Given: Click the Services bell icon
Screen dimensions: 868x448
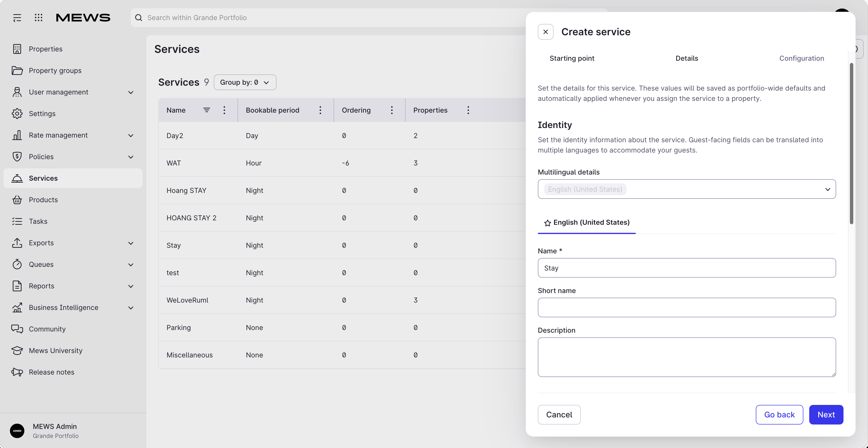Looking at the screenshot, I should click(x=17, y=178).
